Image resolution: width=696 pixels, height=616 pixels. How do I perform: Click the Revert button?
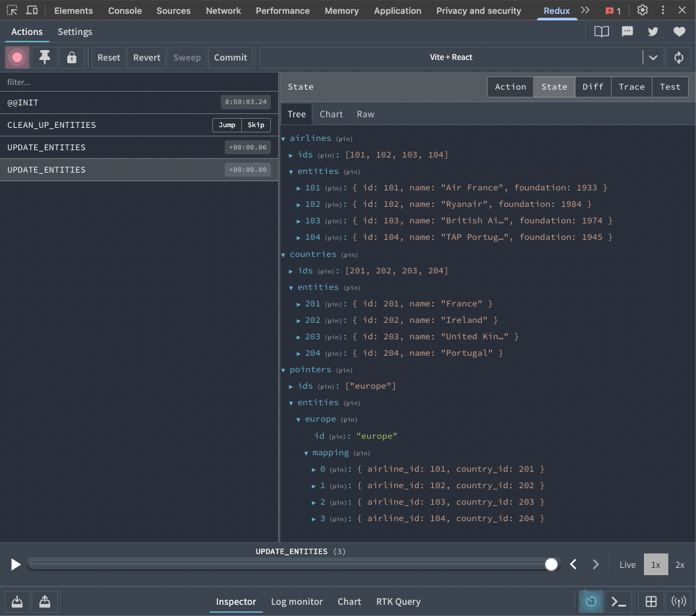[x=146, y=57]
